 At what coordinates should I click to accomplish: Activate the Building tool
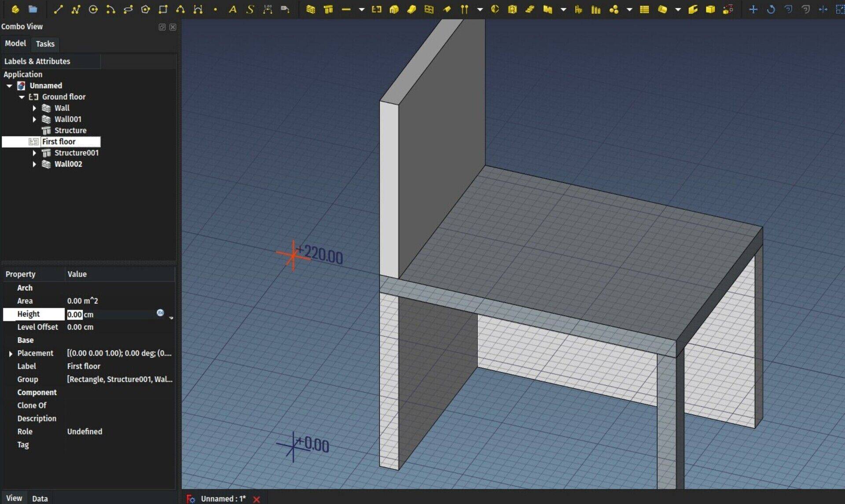tap(394, 9)
